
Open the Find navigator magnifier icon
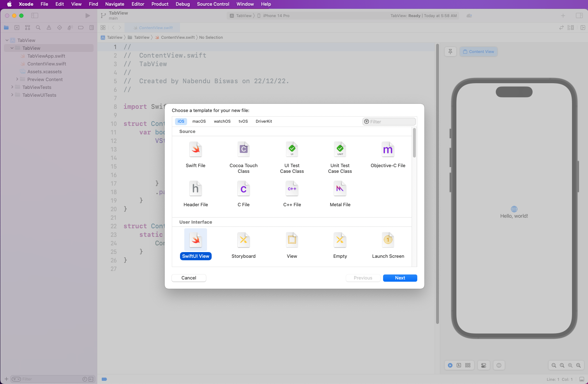coord(38,28)
